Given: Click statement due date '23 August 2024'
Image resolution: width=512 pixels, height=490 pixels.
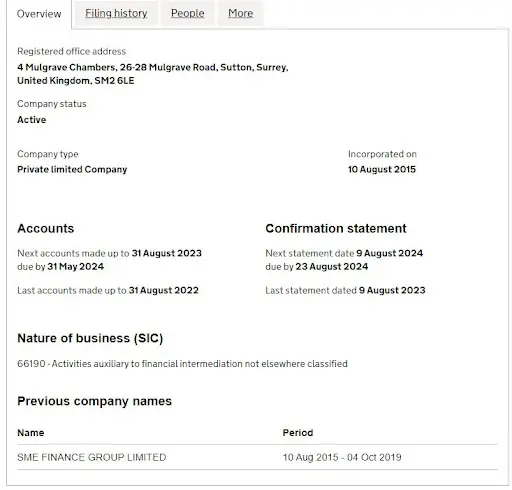Looking at the screenshot, I should tap(332, 266).
